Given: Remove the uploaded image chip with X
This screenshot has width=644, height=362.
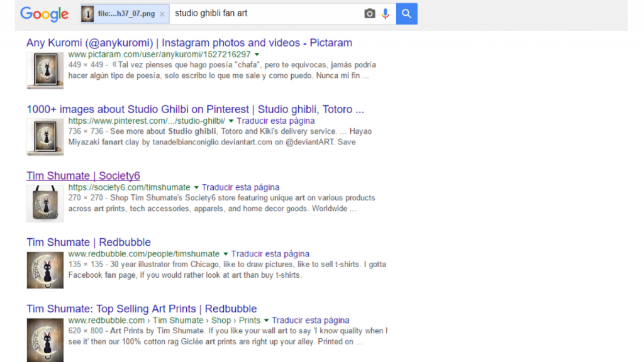Looking at the screenshot, I should click(x=162, y=14).
